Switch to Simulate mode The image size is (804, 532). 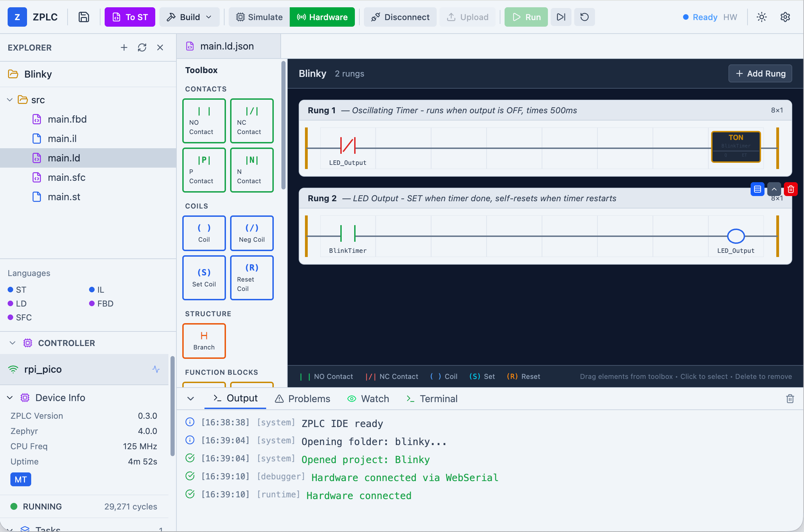[259, 17]
